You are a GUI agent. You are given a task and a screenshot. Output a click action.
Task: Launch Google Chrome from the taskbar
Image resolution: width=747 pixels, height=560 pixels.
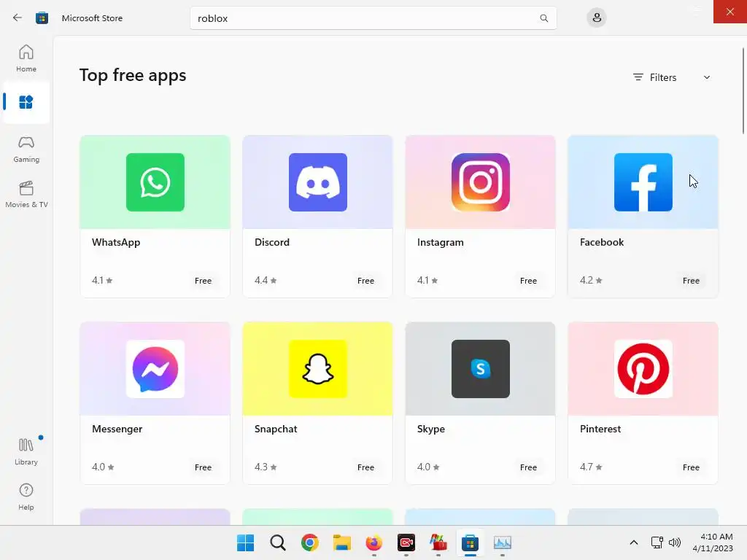pos(309,542)
